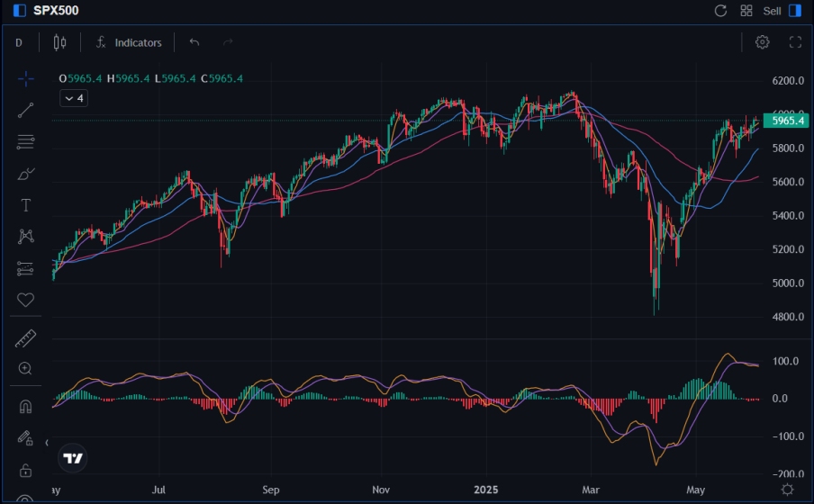
Task: Pick the ruler measure tool
Action: click(25, 338)
